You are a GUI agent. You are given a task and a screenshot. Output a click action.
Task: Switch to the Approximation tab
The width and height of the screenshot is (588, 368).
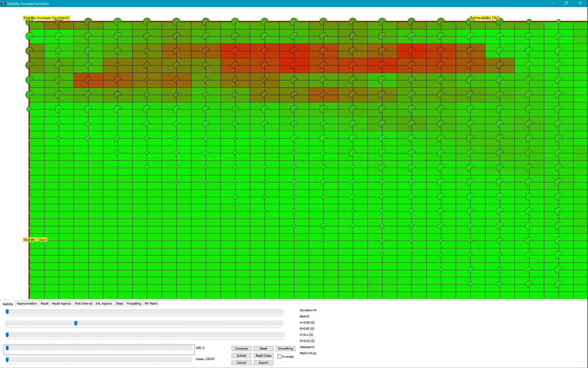tap(27, 303)
